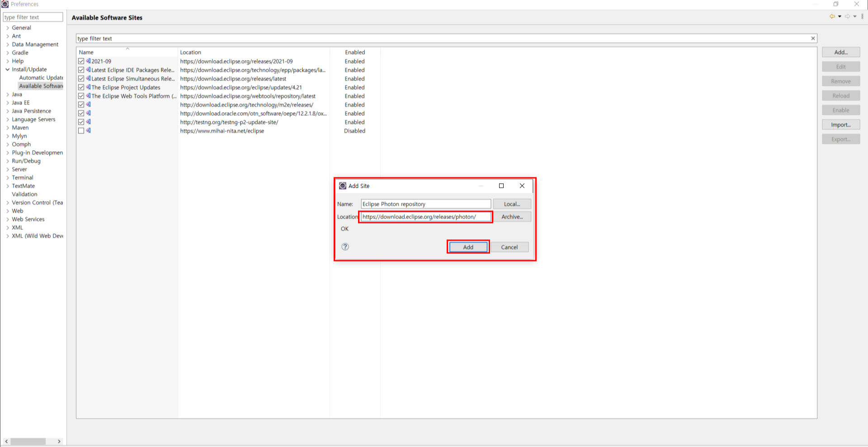Click the preferences tree filter text field
This screenshot has width=868, height=447.
point(33,17)
